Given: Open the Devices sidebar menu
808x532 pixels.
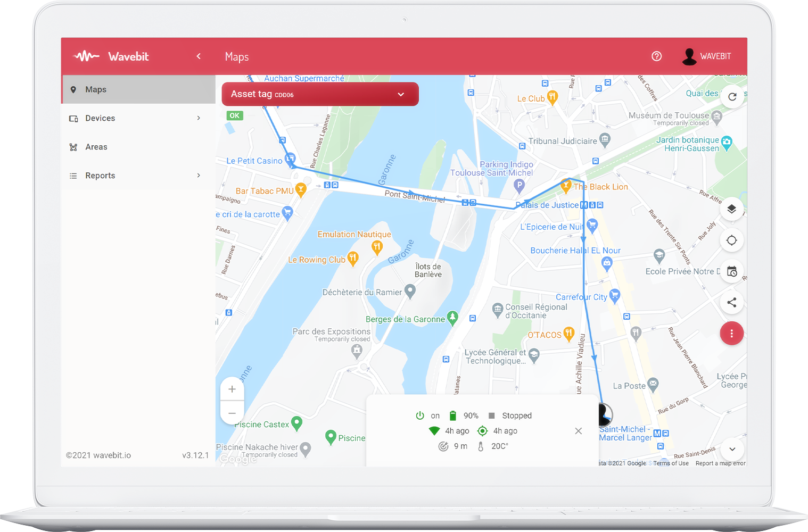Looking at the screenshot, I should point(138,118).
